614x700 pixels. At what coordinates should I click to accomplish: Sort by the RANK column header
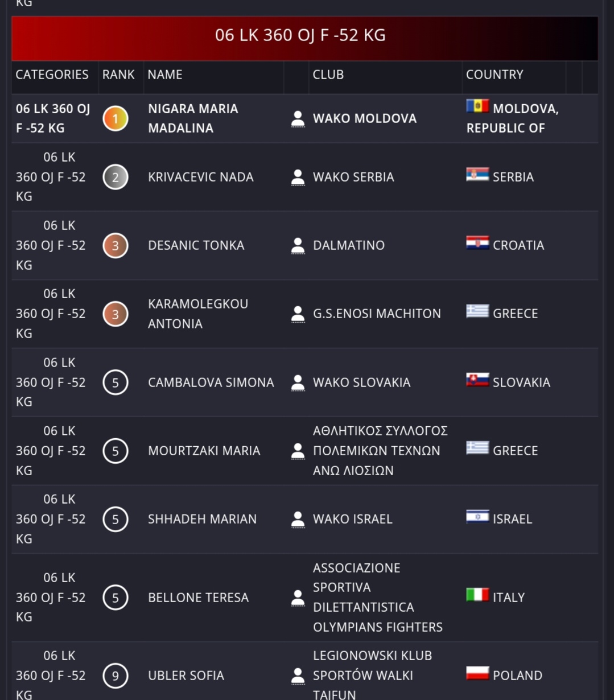(x=118, y=75)
